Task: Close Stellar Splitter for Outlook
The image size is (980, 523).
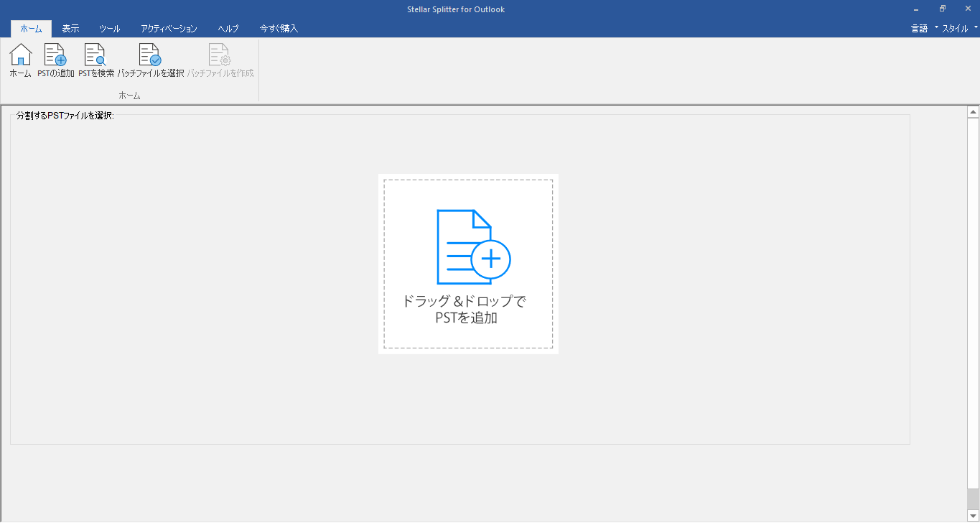Action: click(x=967, y=9)
